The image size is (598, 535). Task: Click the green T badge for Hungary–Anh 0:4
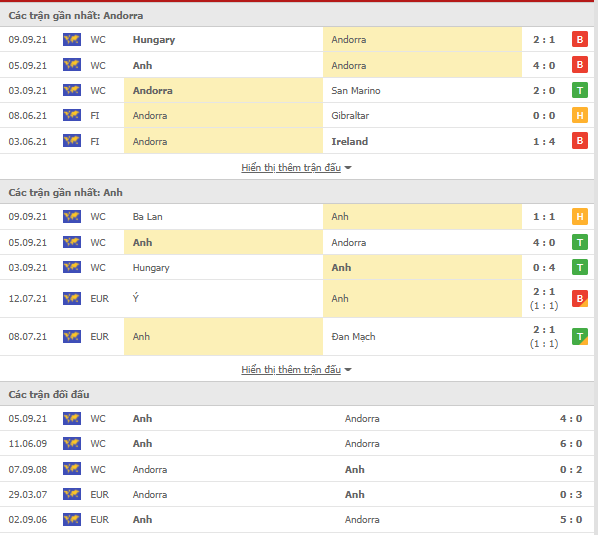coord(579,267)
